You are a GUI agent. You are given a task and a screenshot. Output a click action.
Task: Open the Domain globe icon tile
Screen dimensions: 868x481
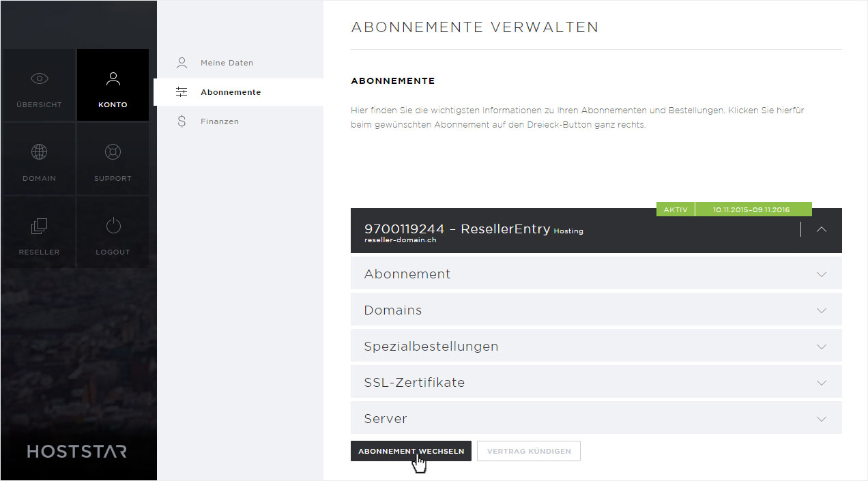pos(39,159)
